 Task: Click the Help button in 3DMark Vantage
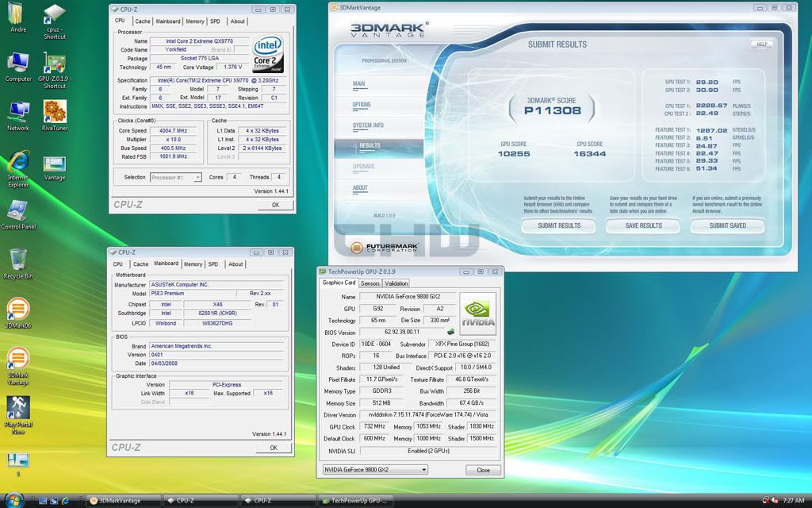761,44
